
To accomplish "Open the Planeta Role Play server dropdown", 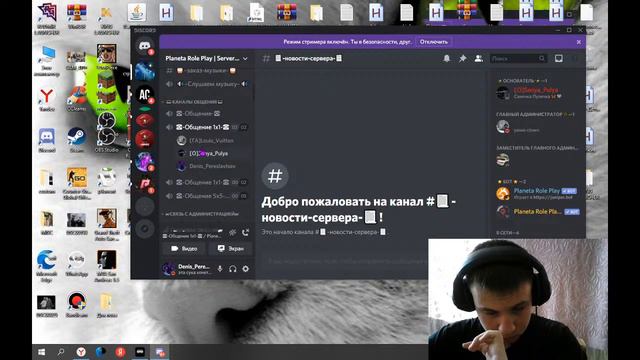I will coord(206,58).
